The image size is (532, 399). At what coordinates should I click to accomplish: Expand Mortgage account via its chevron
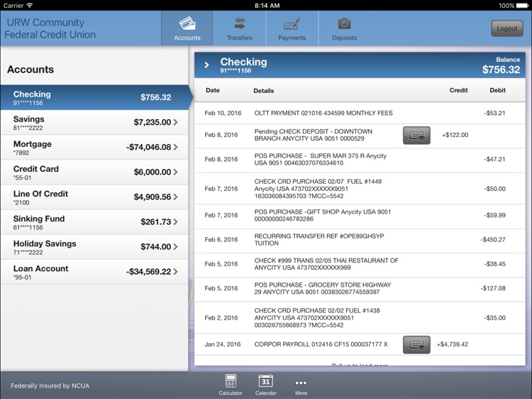[175, 147]
